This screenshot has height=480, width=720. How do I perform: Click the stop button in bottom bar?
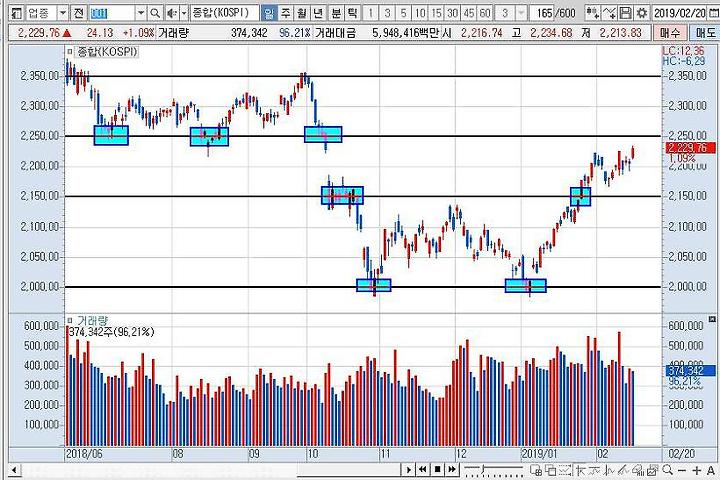click(438, 469)
